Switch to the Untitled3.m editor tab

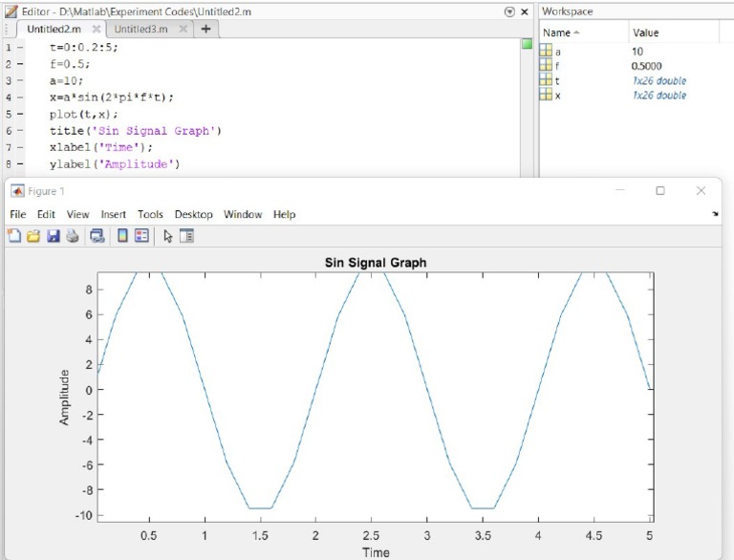pos(140,30)
